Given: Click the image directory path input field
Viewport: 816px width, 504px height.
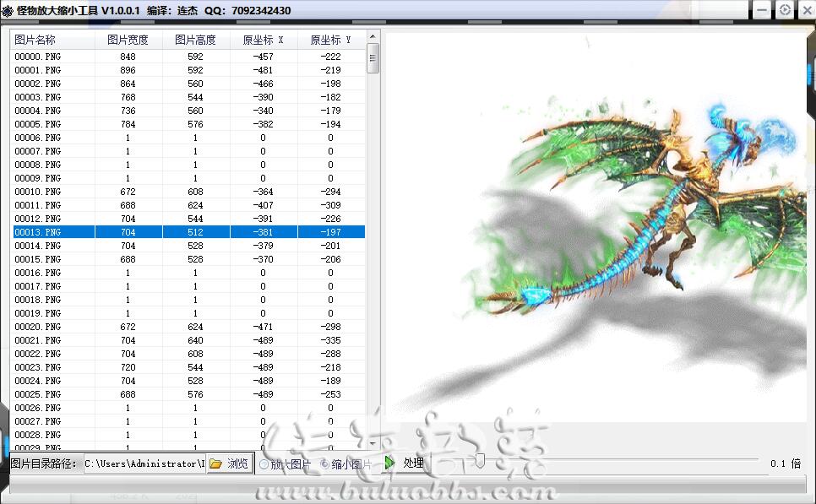Looking at the screenshot, I should 144,463.
